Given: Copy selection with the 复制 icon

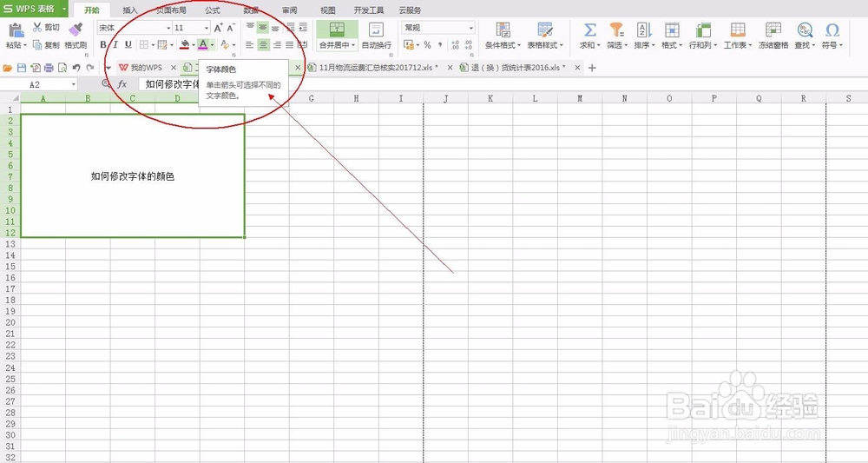Looking at the screenshot, I should click(x=37, y=45).
